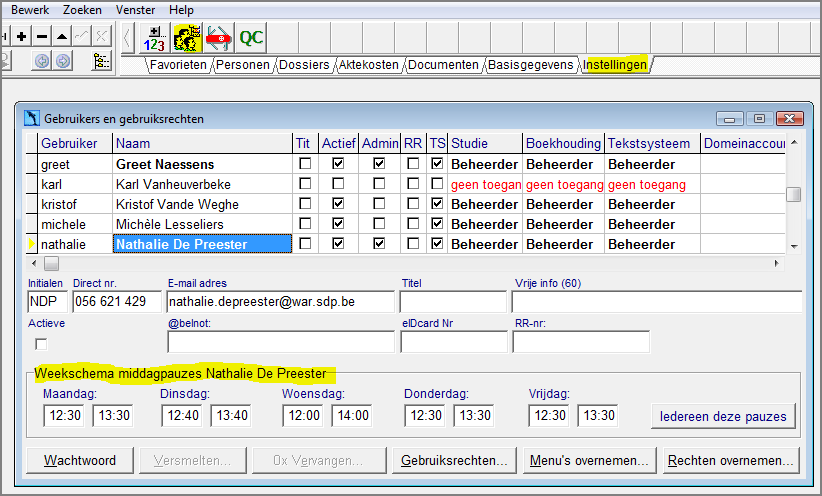
Task: Switch to the Basisgegevens tab
Action: tap(531, 65)
